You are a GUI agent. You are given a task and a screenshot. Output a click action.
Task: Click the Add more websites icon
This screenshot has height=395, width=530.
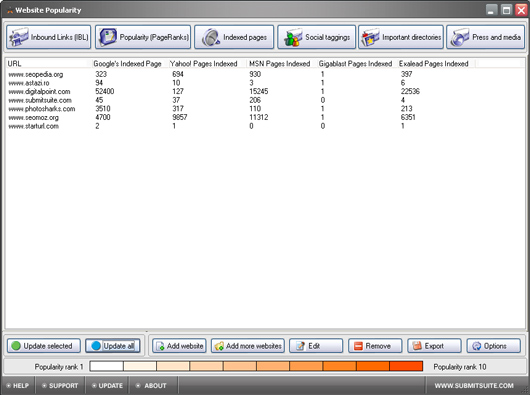click(219, 346)
